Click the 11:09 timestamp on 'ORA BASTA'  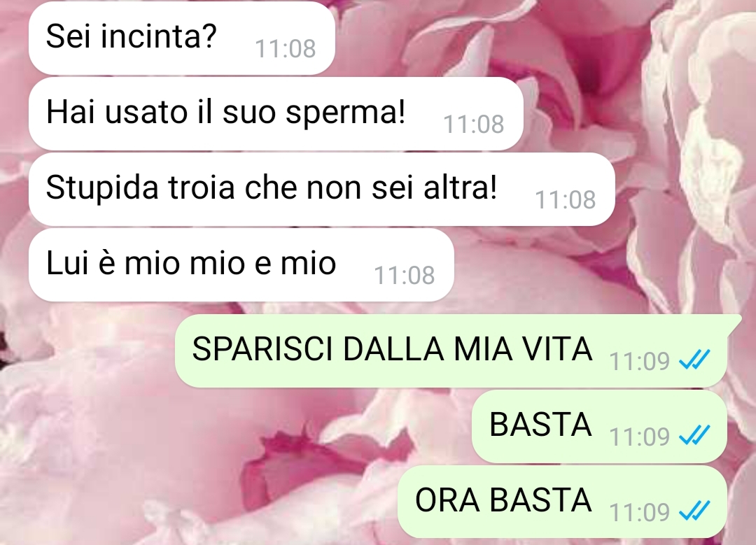[x=639, y=513]
